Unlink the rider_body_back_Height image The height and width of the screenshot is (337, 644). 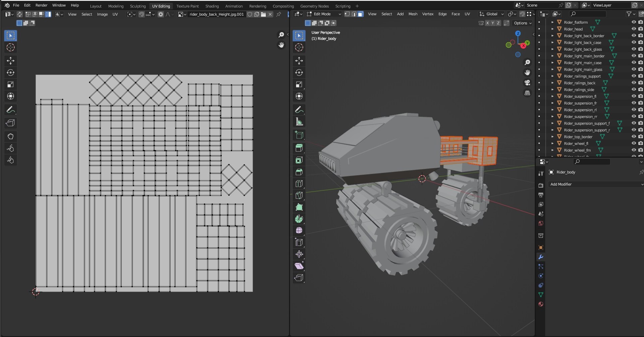tap(270, 14)
